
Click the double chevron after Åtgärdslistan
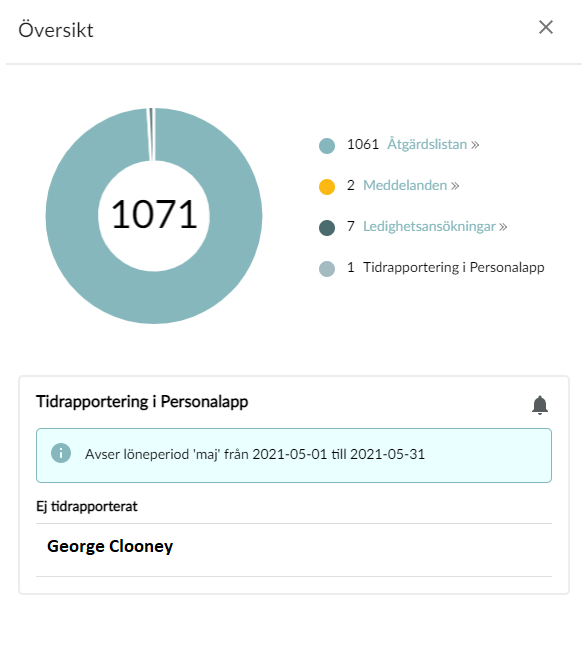tap(475, 145)
